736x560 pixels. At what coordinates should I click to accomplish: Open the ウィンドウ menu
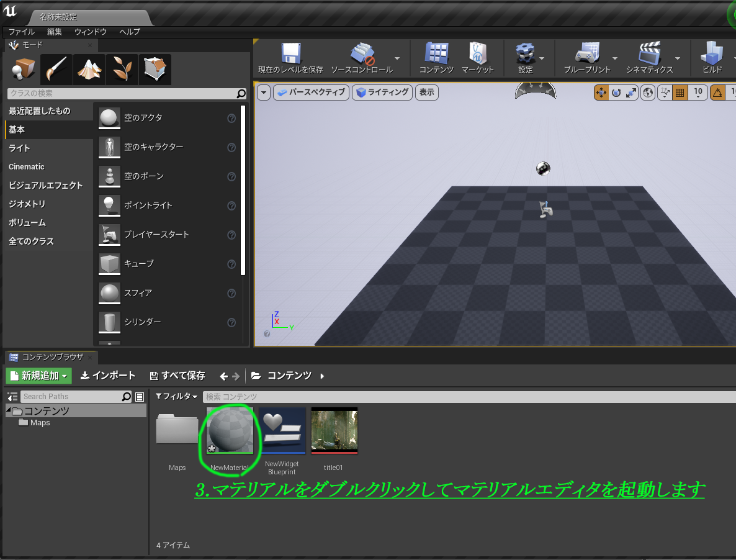(91, 32)
